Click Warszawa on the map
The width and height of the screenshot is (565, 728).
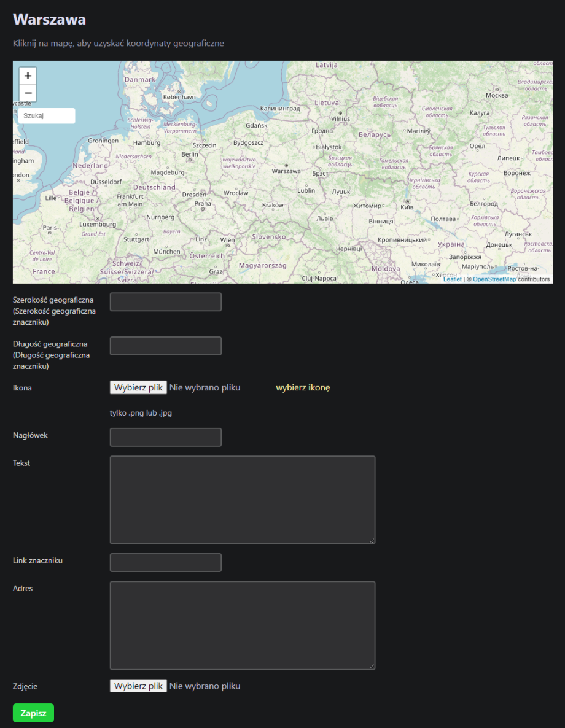coord(286,171)
